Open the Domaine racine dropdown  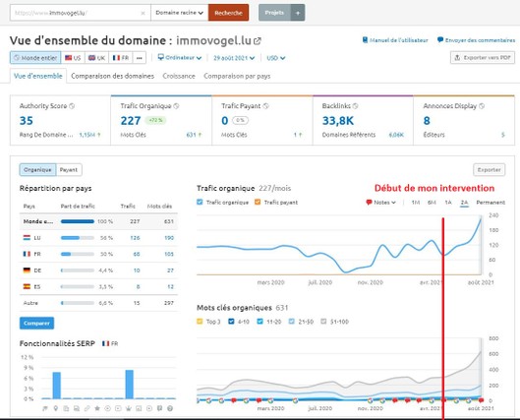point(180,13)
